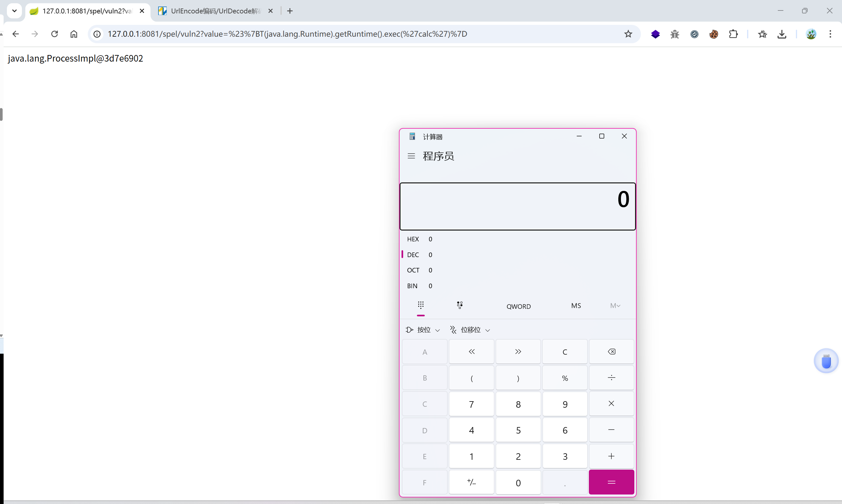Click the MS memory store button
842x504 pixels.
point(576,306)
